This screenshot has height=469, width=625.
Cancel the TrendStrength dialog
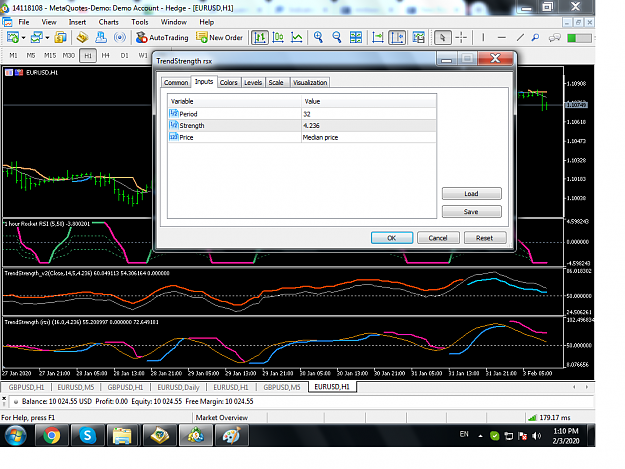(x=438, y=238)
